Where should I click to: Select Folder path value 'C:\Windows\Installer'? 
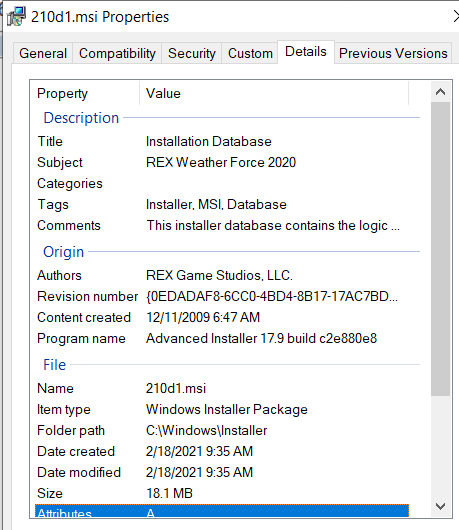point(207,430)
